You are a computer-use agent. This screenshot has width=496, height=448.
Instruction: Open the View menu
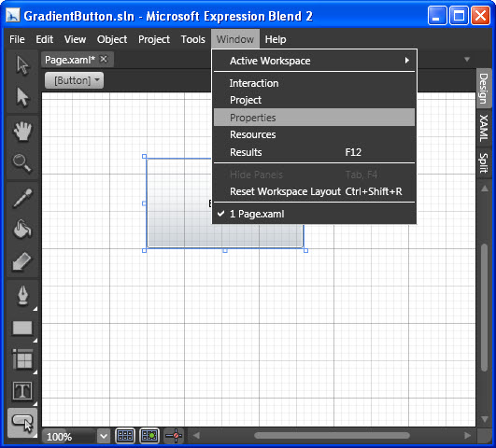(x=75, y=39)
